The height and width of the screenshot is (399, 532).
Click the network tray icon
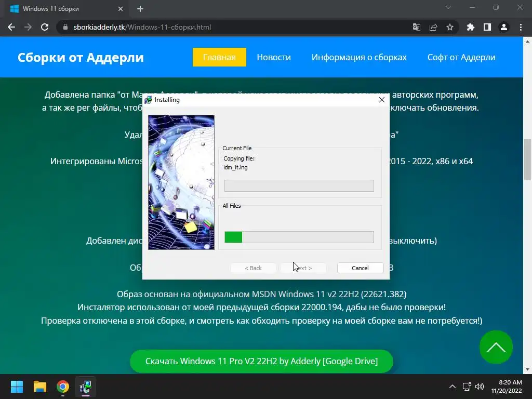point(467,387)
